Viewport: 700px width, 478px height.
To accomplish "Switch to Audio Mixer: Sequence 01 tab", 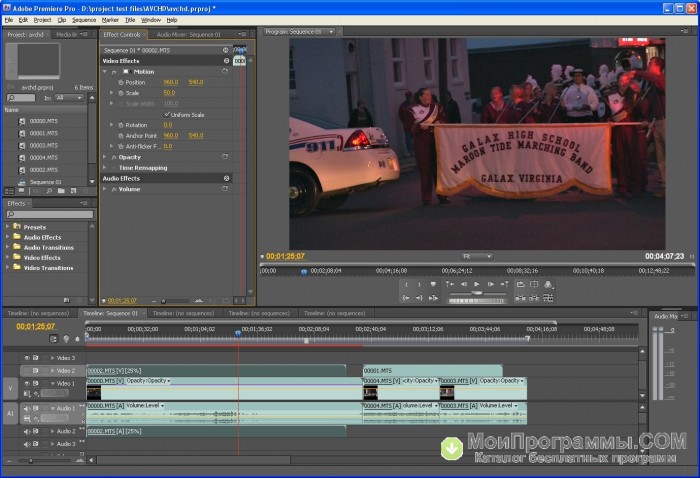I will point(188,34).
